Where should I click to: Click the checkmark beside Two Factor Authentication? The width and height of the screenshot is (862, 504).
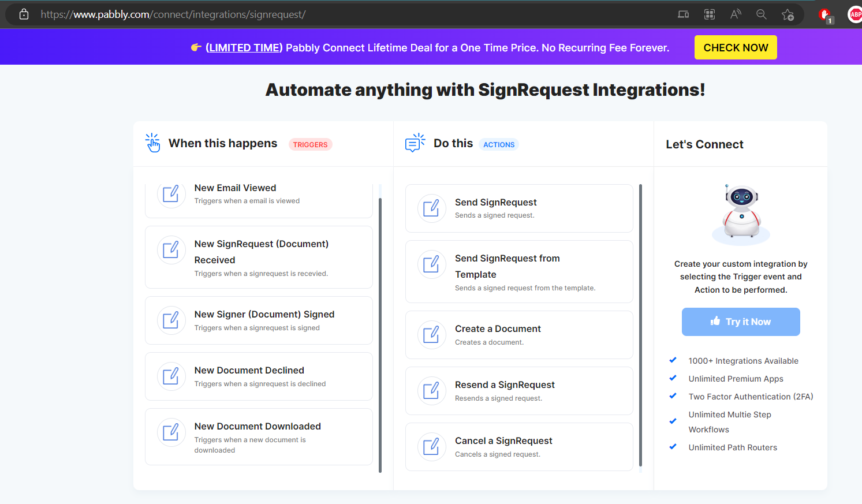pos(673,396)
